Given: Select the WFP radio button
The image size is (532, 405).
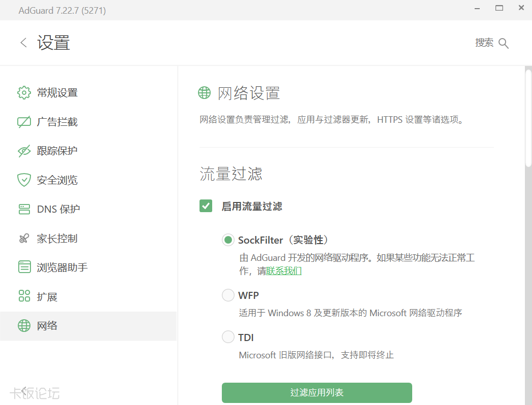Looking at the screenshot, I should (x=228, y=295).
